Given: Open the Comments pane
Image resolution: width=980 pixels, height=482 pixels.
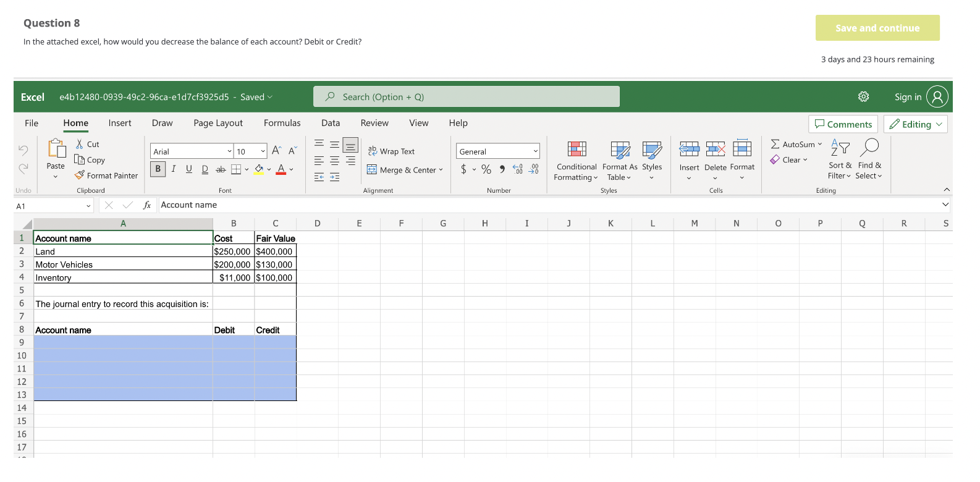Looking at the screenshot, I should tap(843, 124).
